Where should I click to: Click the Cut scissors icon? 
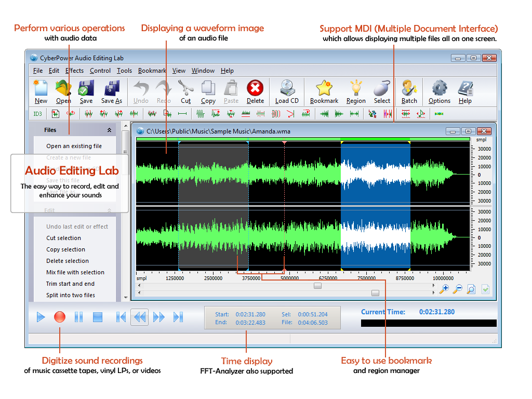185,88
